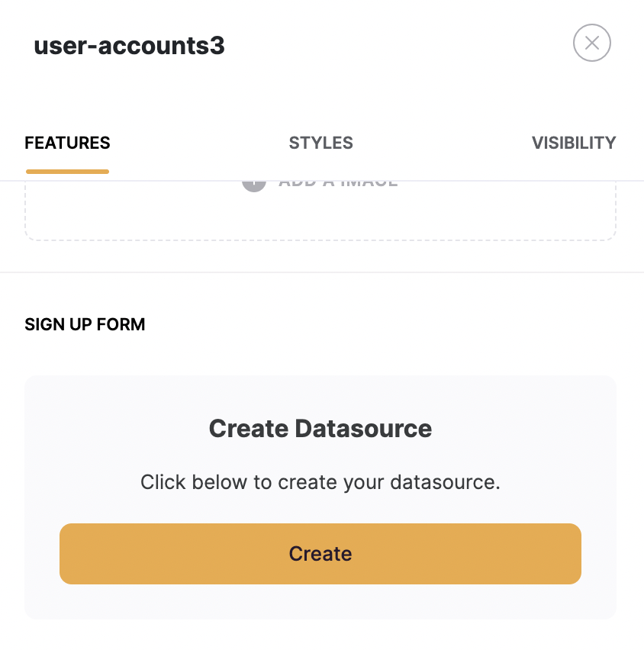Select the circular upload icon above ADD A IMAGE
Image resolution: width=644 pixels, height=650 pixels.
253,182
